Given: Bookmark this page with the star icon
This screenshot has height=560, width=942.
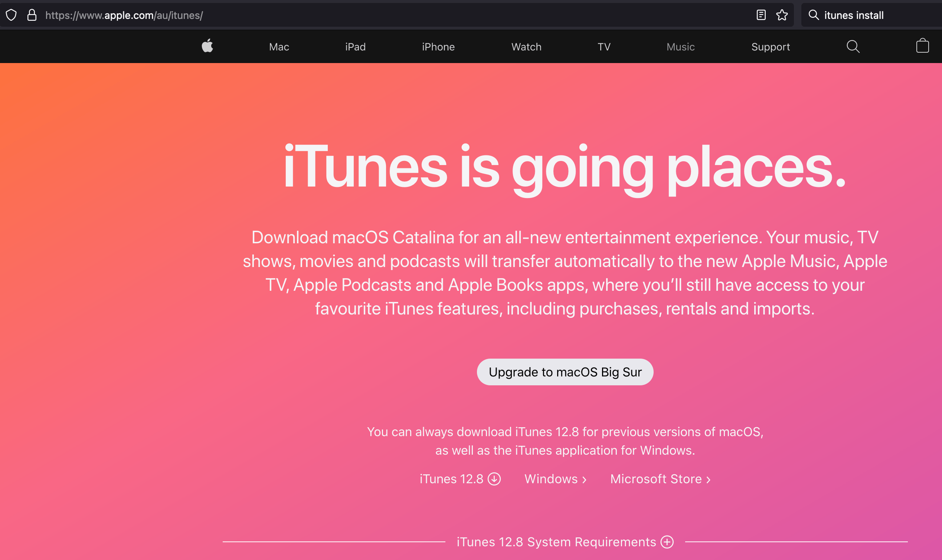Looking at the screenshot, I should click(x=782, y=15).
